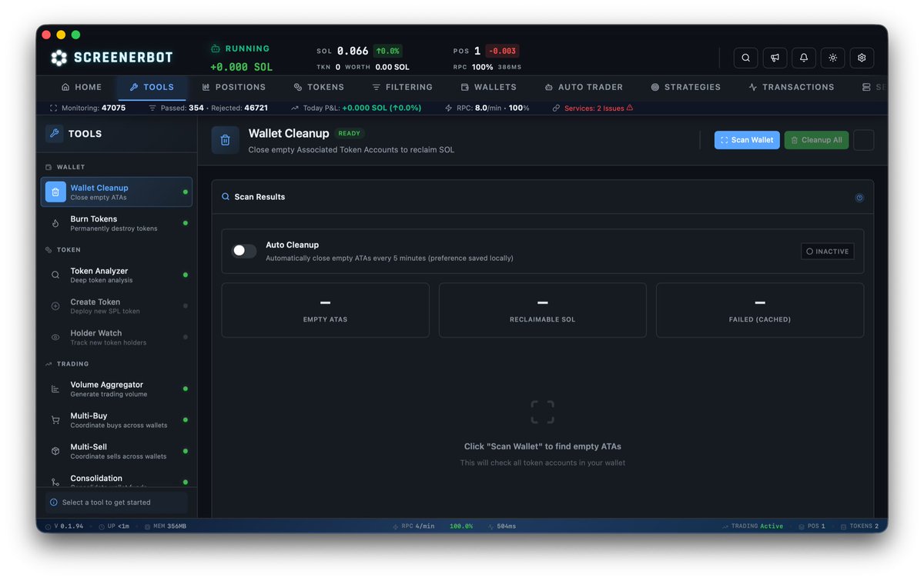Click the WALLET section header in sidebar

point(65,167)
